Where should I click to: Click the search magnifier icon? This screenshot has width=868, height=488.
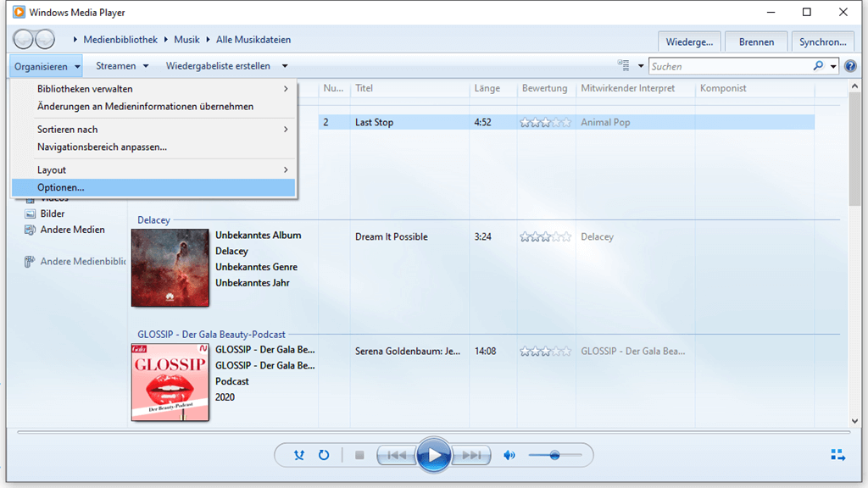[818, 66]
